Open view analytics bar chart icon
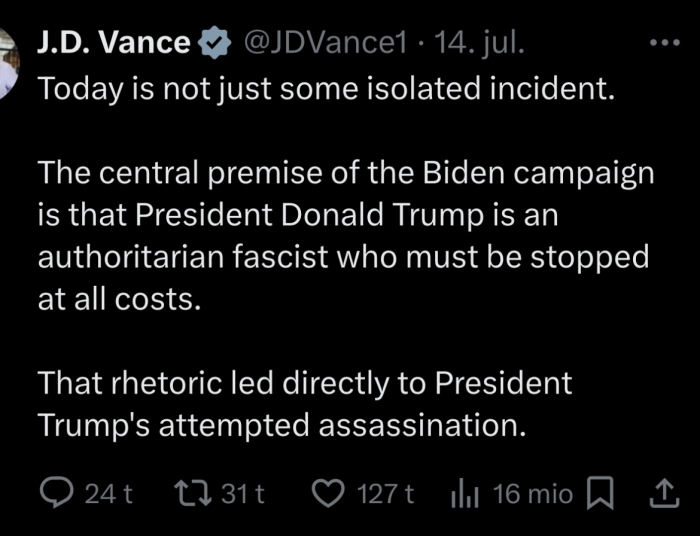This screenshot has width=700, height=536. 466,493
